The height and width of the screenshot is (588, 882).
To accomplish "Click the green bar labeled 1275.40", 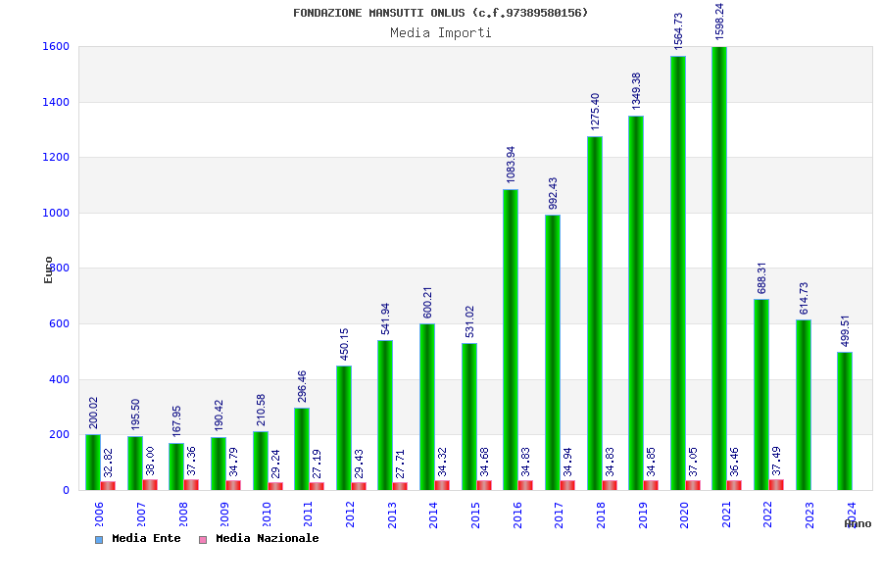I will [595, 314].
